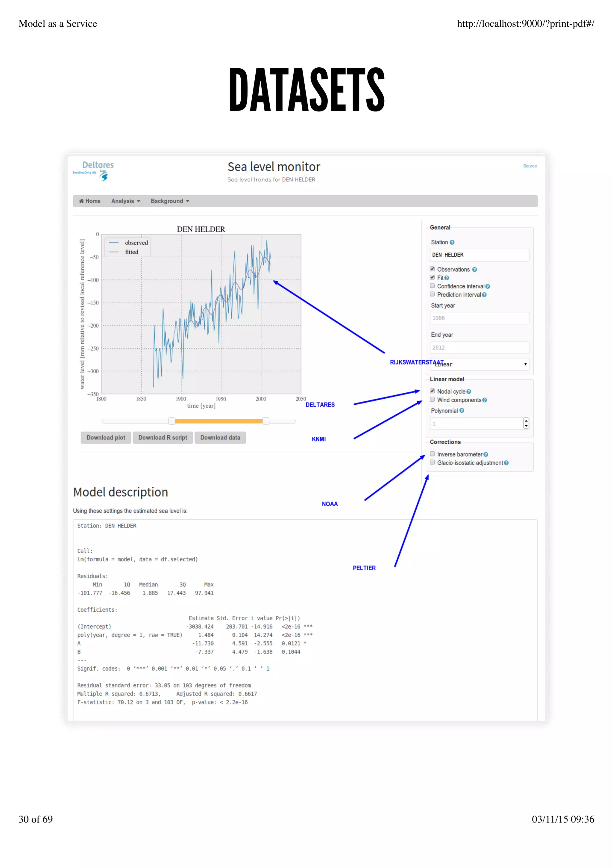Click the 'Station: DEN HELDER' output line

(107, 526)
